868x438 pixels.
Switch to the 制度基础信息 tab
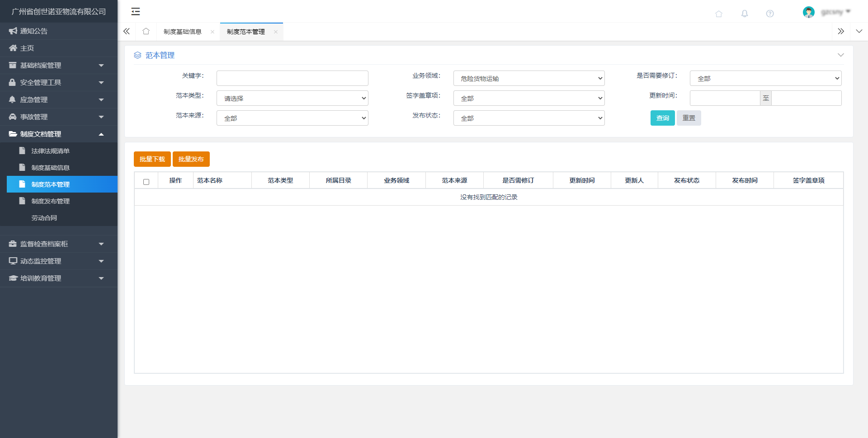point(182,32)
